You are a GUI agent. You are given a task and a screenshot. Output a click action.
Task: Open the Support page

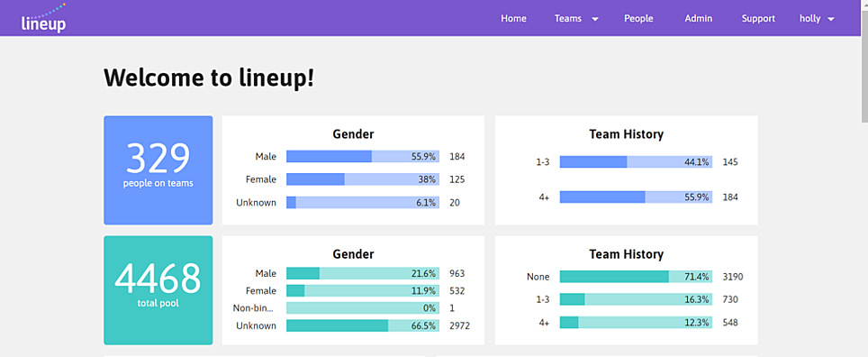point(758,18)
